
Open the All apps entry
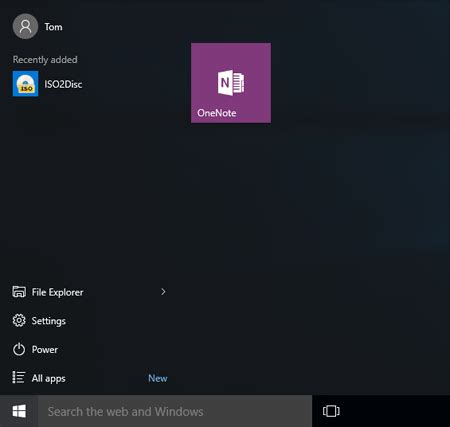tap(49, 378)
